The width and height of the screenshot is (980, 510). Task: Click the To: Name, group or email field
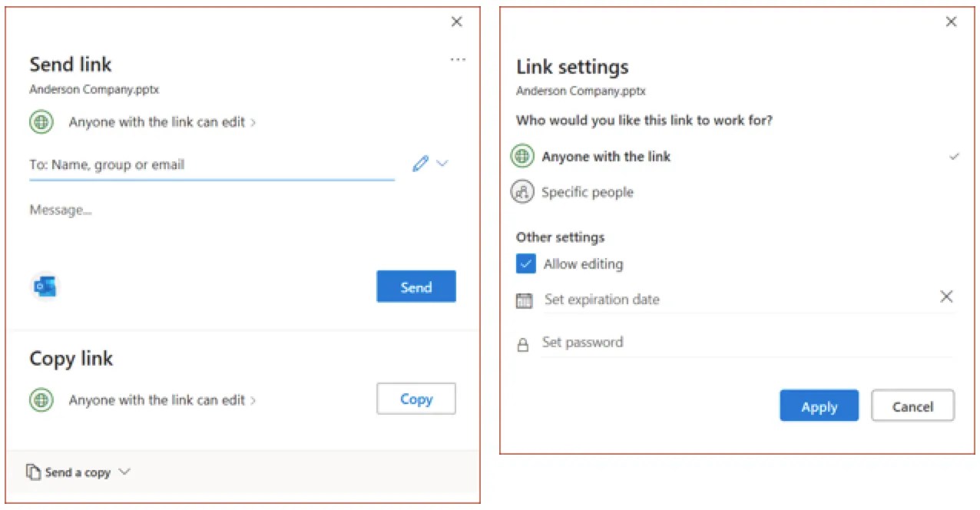pos(212,164)
